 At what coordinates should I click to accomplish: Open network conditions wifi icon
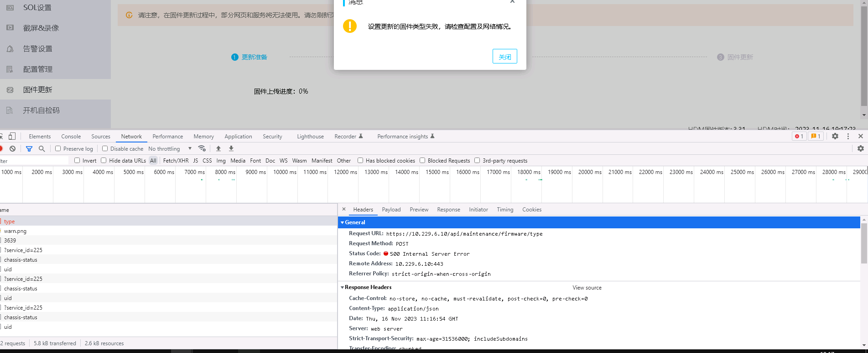click(202, 148)
